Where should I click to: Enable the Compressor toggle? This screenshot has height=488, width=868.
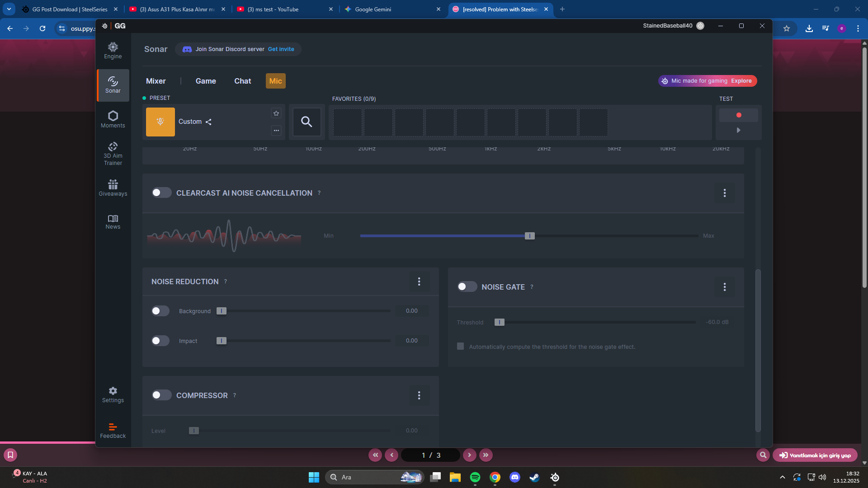[x=161, y=395]
